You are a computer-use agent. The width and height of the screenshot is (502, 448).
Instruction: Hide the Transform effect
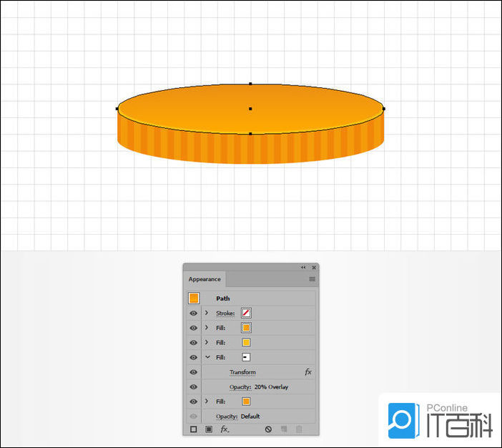193,372
